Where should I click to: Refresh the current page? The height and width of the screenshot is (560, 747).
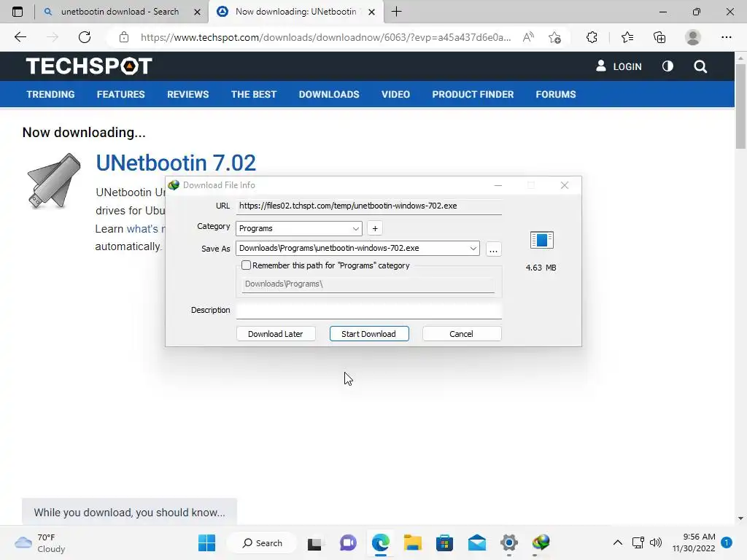[x=85, y=37]
